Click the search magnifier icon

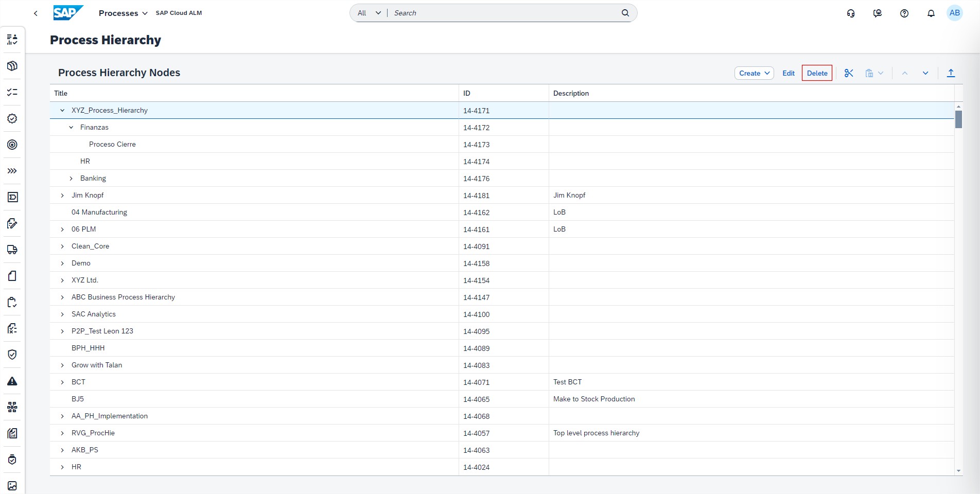coord(625,13)
